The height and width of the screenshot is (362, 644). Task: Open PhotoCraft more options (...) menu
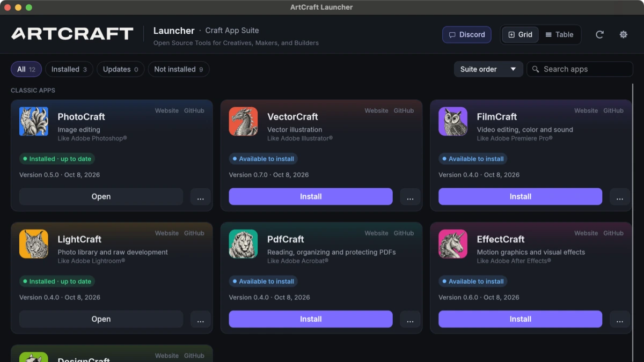point(201,197)
